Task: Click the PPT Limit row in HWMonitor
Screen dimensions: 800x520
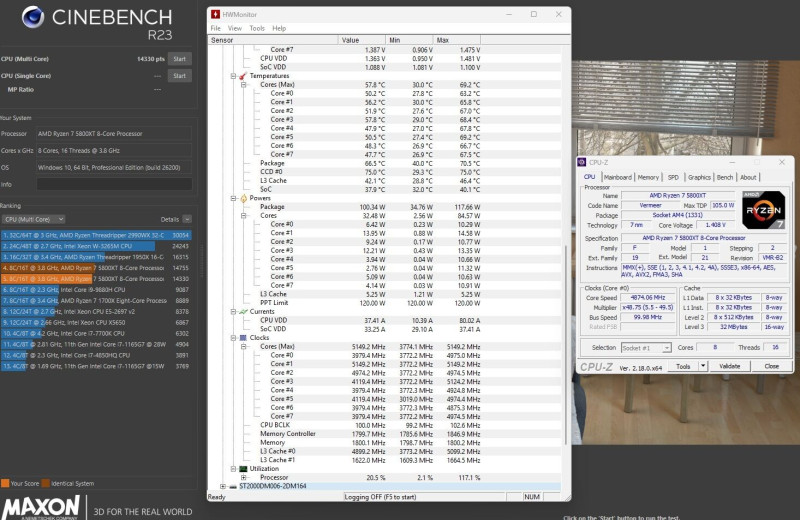Action: click(385, 303)
